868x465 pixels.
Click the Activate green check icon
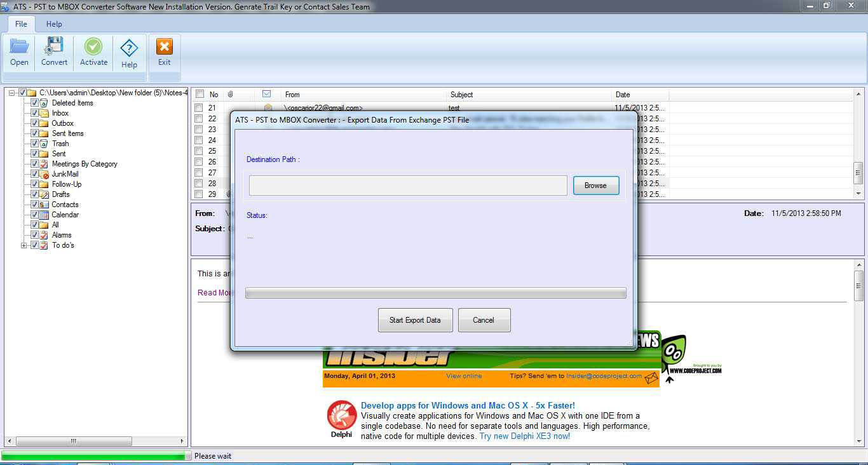pos(93,48)
